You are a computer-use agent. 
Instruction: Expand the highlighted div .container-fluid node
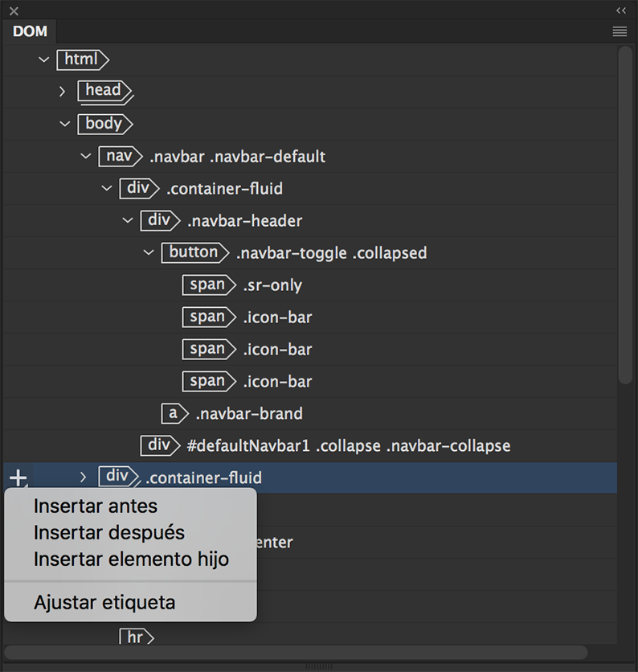[x=83, y=477]
